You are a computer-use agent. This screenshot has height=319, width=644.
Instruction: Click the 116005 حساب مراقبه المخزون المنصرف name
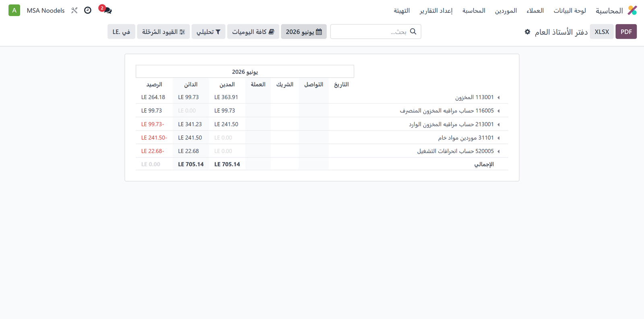tap(447, 110)
